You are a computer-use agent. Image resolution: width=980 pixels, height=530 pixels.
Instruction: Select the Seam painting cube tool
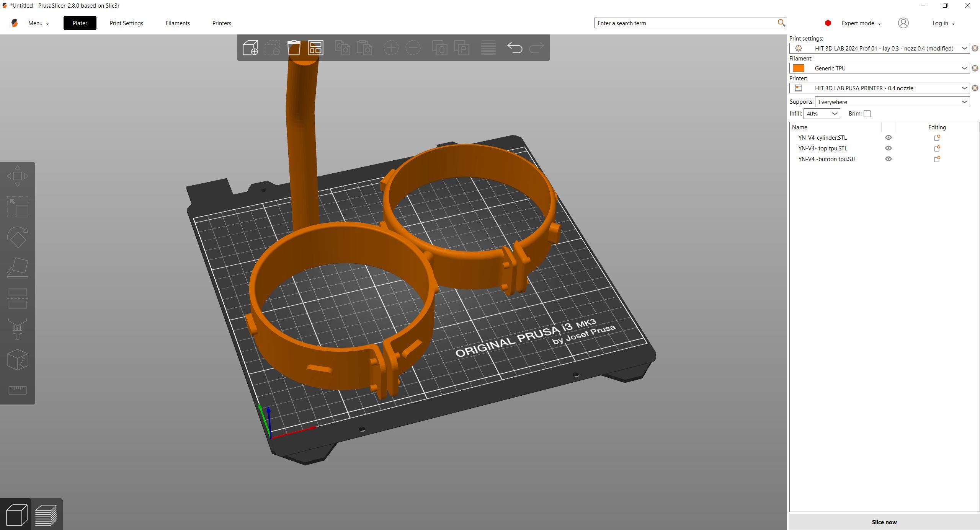click(x=18, y=360)
